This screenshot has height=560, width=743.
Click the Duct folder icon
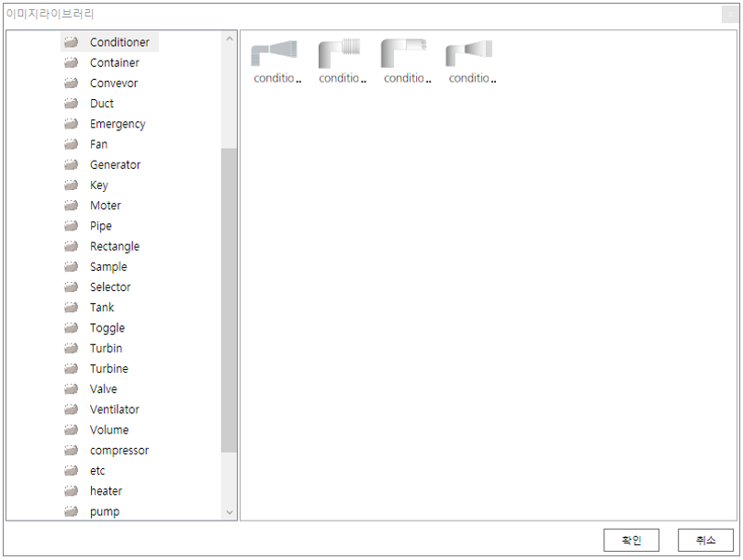click(71, 104)
